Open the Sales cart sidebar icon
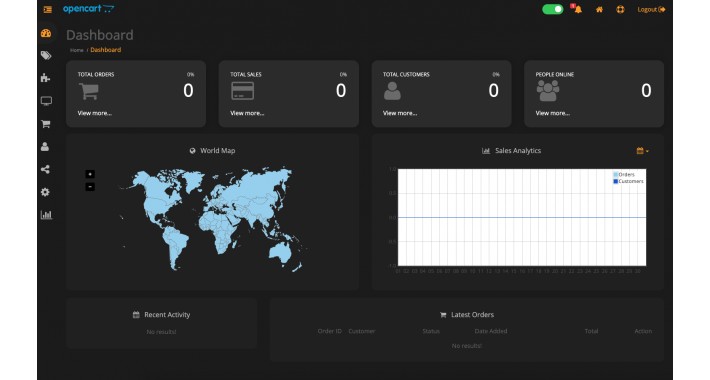Viewport: 710px width, 380px height. tap(46, 124)
